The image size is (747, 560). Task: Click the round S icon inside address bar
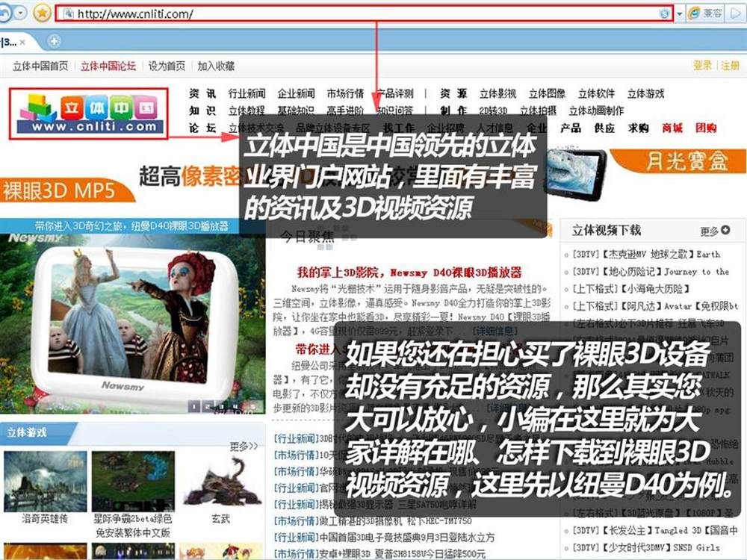coord(663,13)
